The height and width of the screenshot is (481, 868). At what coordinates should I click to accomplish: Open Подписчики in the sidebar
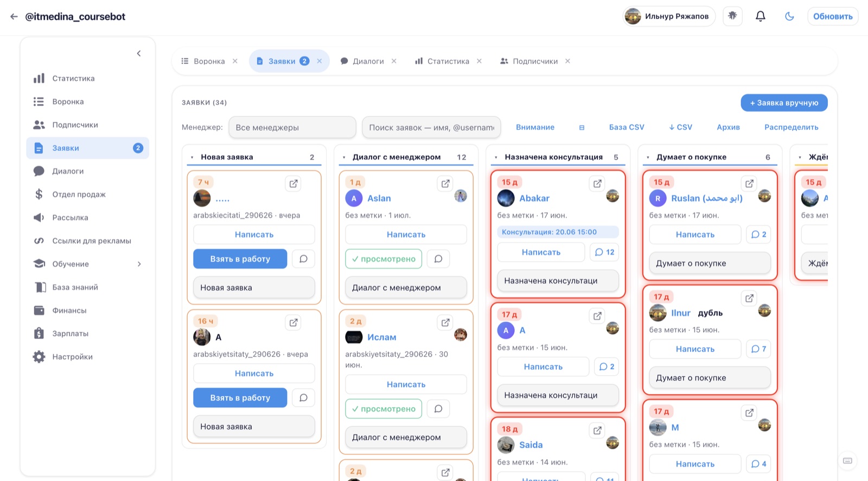coord(87,125)
